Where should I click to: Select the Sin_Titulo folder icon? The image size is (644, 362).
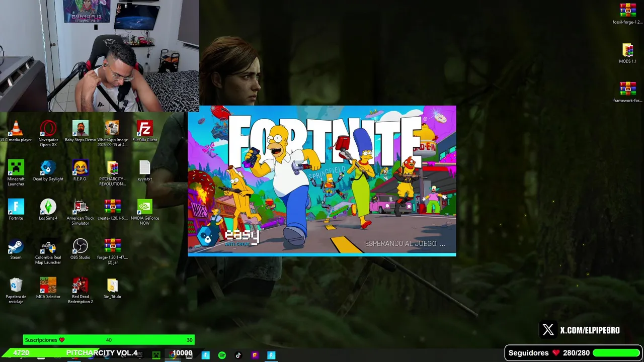point(112,289)
